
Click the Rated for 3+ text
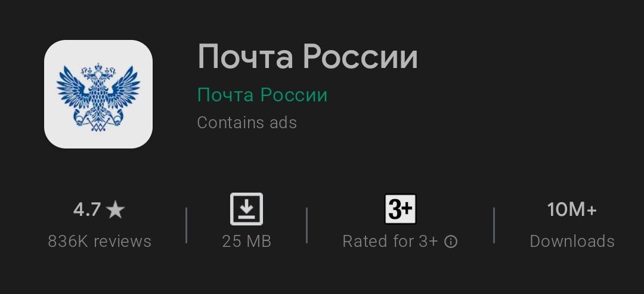[x=390, y=242]
